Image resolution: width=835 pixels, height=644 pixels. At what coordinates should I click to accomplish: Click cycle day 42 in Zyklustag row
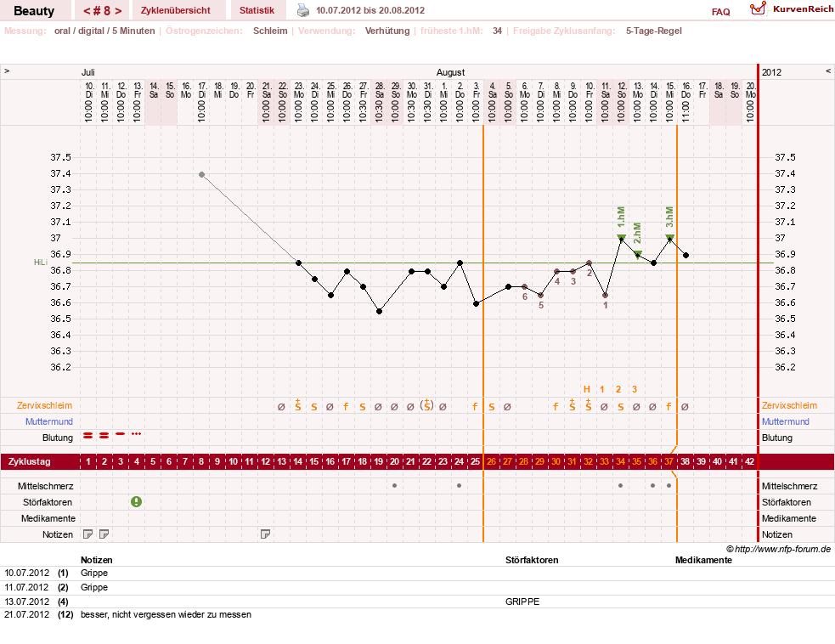pos(750,461)
